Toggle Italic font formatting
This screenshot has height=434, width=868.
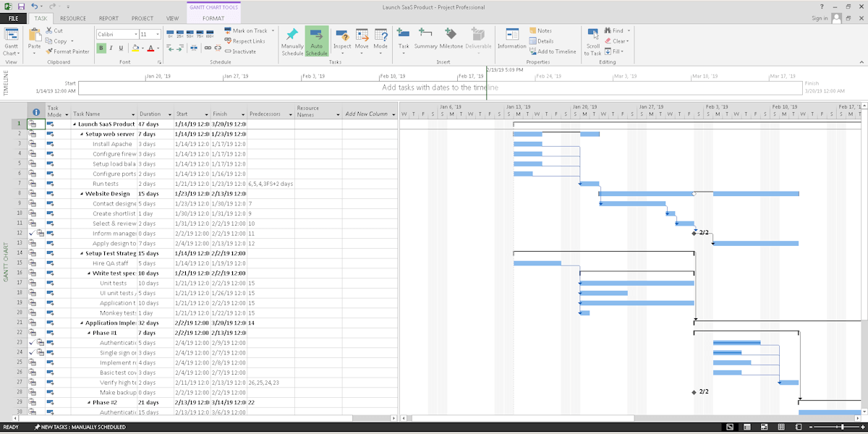pyautogui.click(x=111, y=48)
